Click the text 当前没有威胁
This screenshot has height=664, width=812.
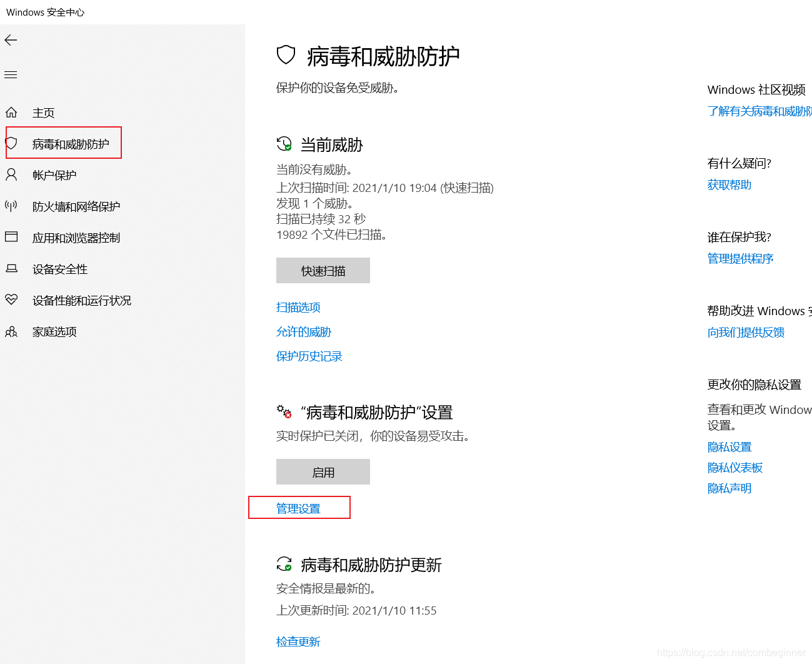point(314,169)
